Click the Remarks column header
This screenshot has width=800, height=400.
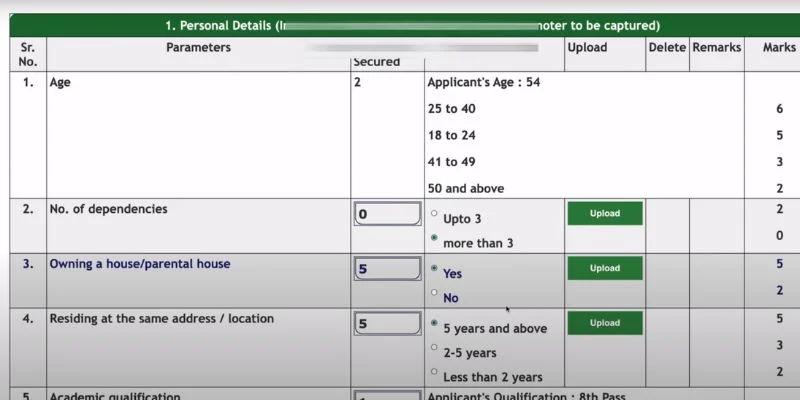[716, 48]
